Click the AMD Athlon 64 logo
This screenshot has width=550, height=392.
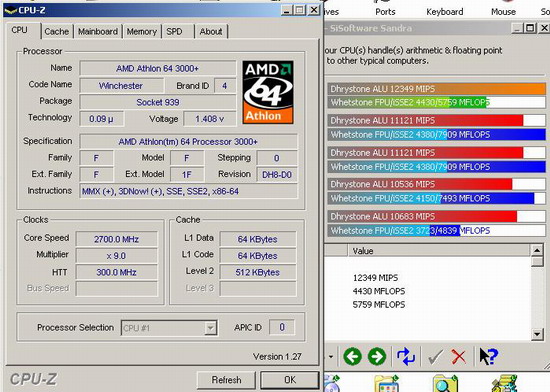tap(268, 92)
